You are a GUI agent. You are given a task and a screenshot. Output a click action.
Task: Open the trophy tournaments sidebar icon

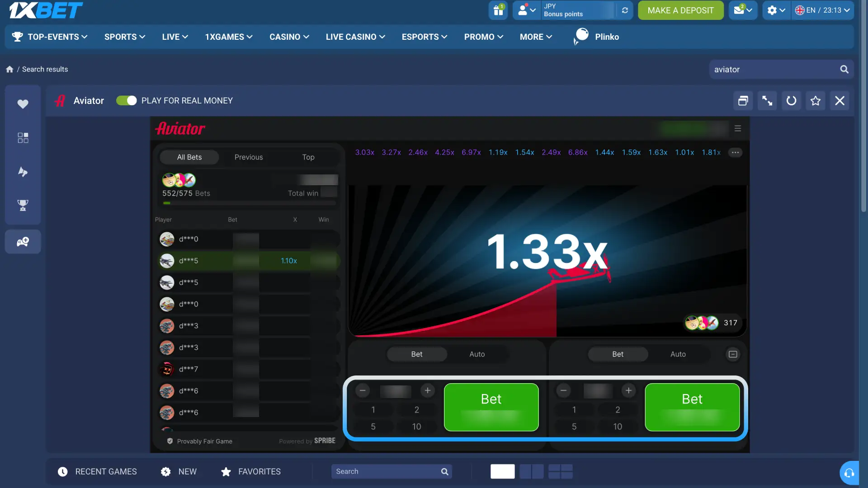click(23, 205)
